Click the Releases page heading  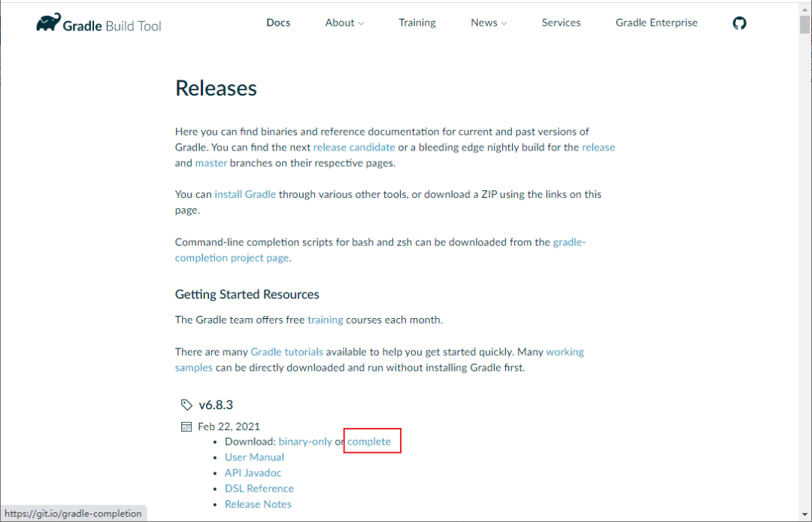(216, 88)
